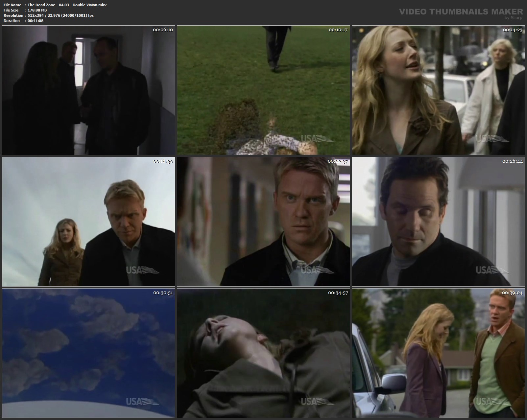Select the thumbnail timestamped 00:39:04
The width and height of the screenshot is (527, 420).
(x=438, y=353)
